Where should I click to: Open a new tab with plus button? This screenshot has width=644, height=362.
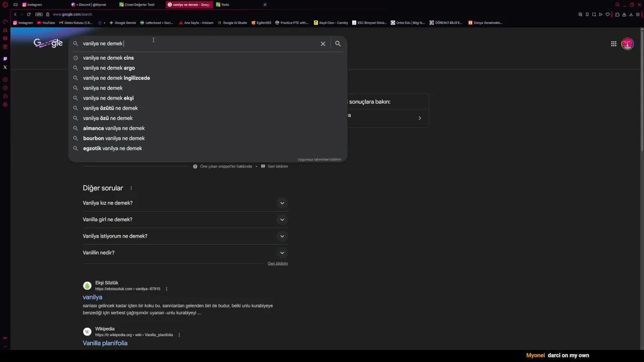click(x=265, y=5)
